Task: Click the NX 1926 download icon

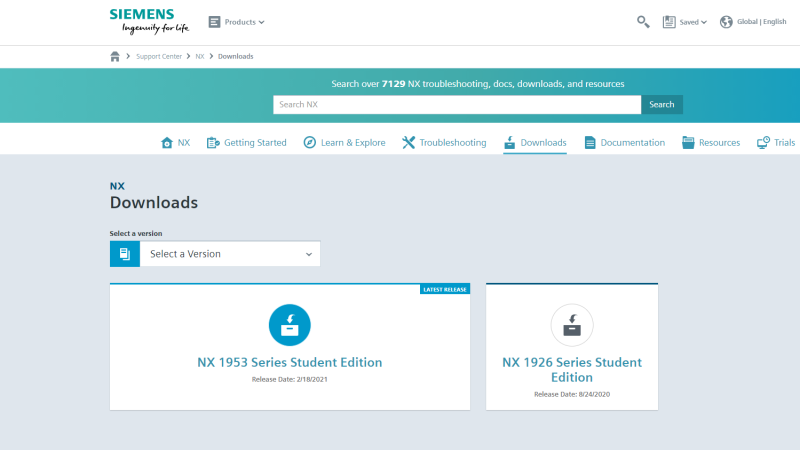Action: [x=572, y=325]
